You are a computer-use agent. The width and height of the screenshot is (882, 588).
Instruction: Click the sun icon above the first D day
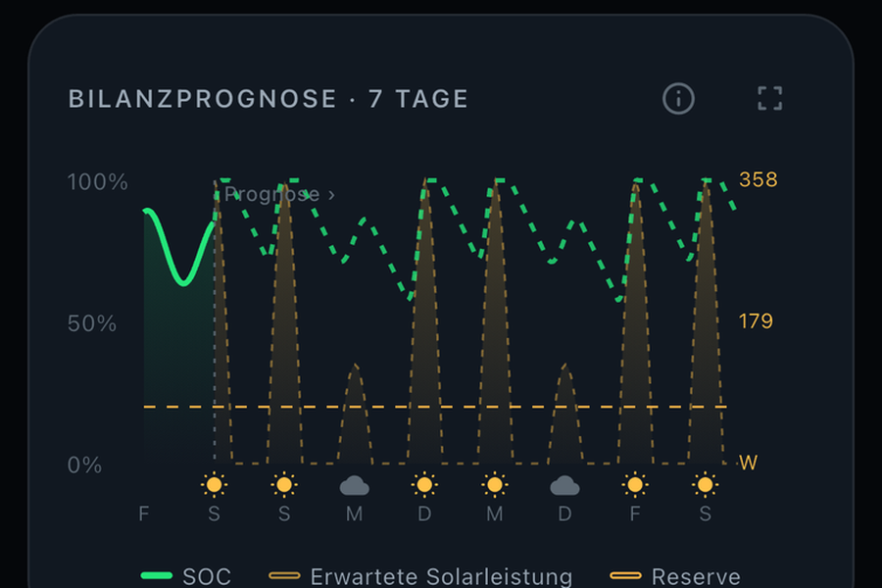click(424, 484)
